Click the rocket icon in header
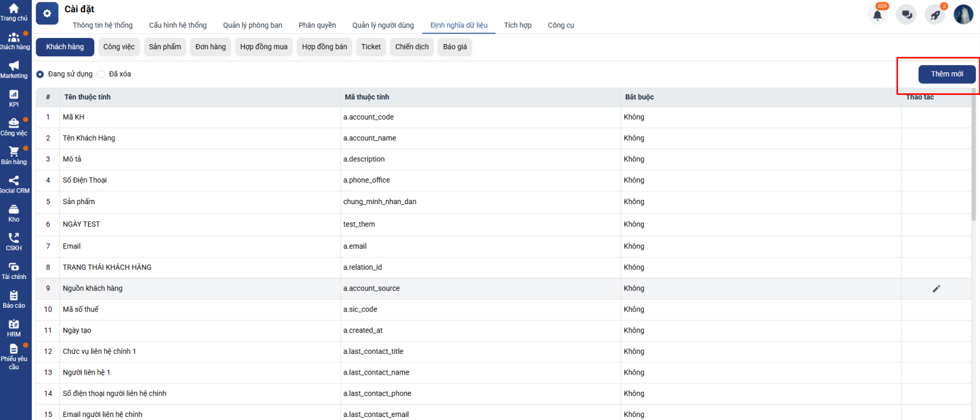Image resolution: width=980 pixels, height=420 pixels. click(x=935, y=15)
